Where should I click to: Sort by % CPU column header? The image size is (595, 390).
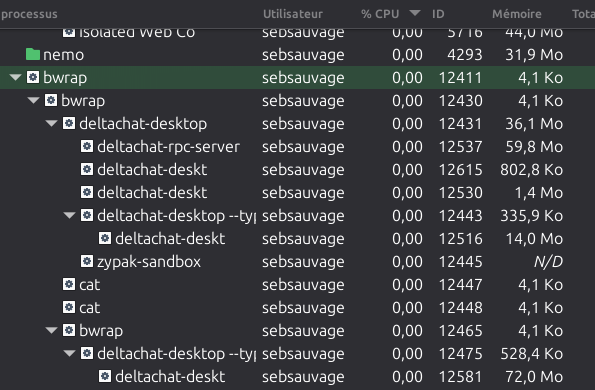coord(380,14)
